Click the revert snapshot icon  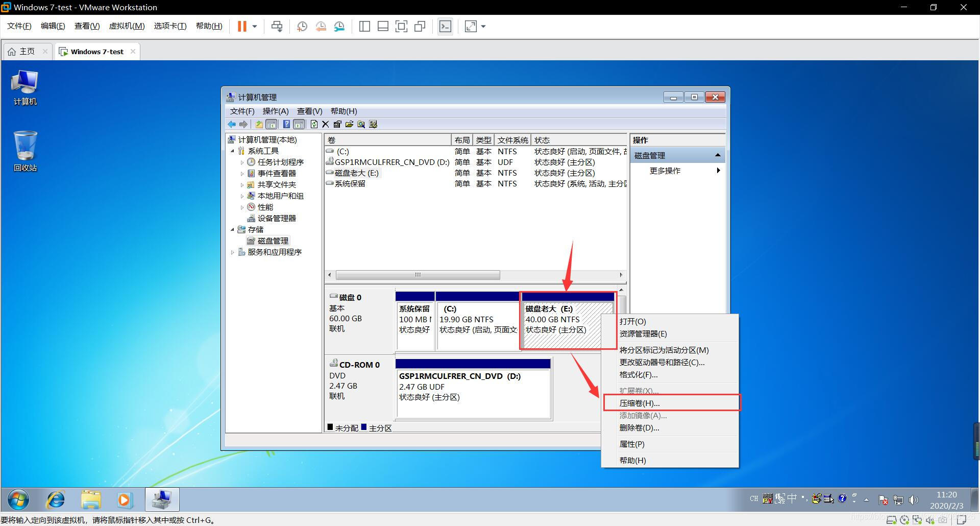[x=321, y=26]
